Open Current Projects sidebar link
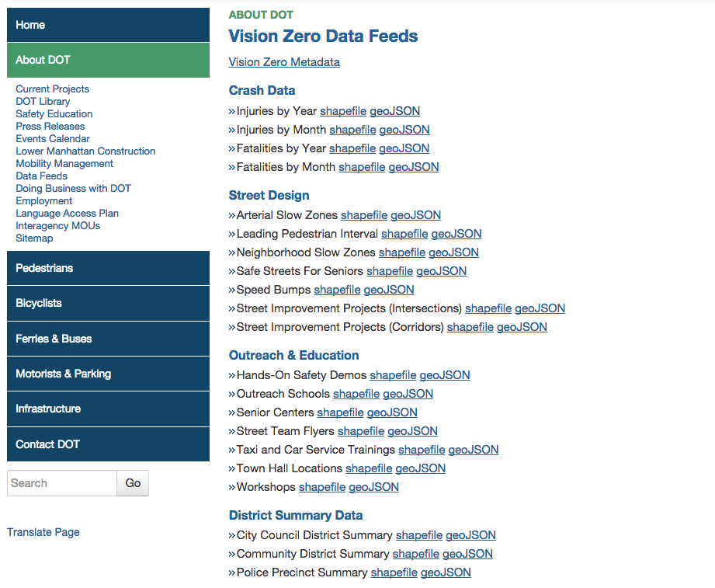 (53, 89)
